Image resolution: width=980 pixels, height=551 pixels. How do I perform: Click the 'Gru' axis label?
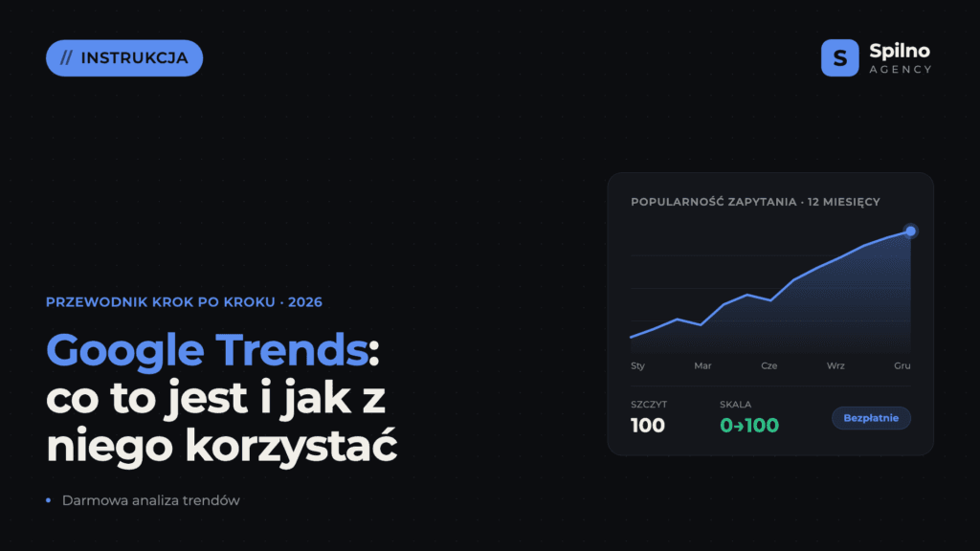[902, 365]
